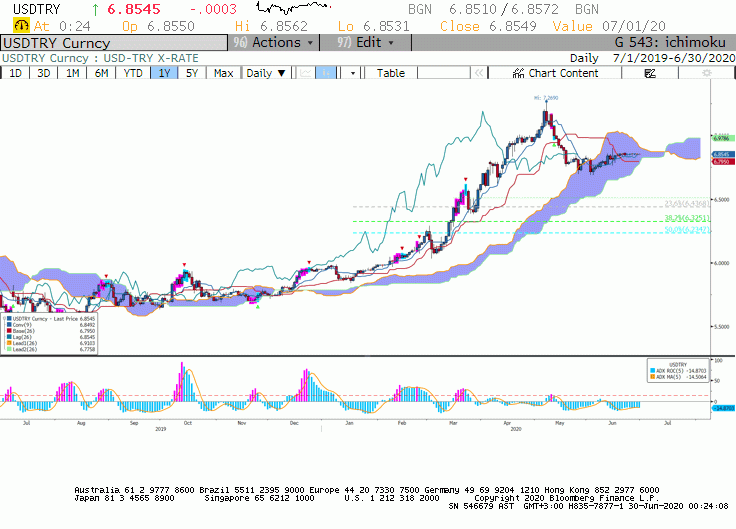Click the empty field beside Table
The width and height of the screenshot is (736, 529).
[x=444, y=73]
